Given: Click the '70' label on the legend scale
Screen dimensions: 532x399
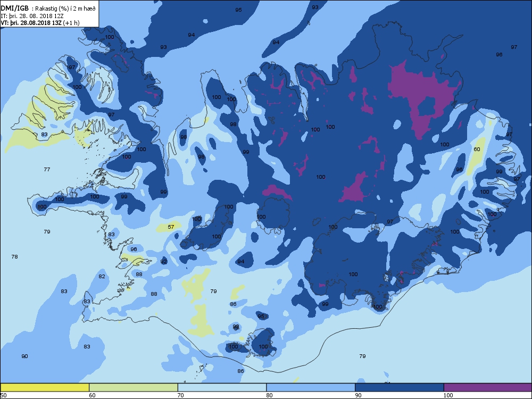Looking at the screenshot, I should click(x=181, y=395).
